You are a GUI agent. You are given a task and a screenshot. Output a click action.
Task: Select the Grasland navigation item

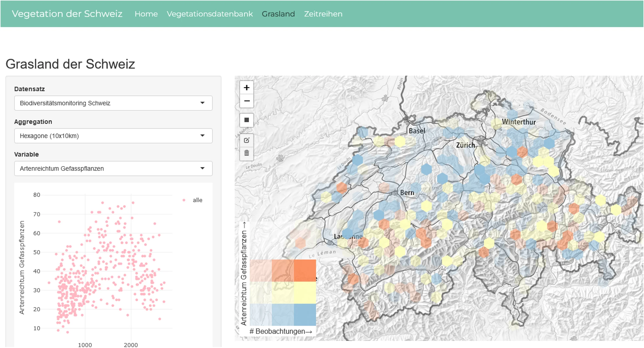(278, 14)
